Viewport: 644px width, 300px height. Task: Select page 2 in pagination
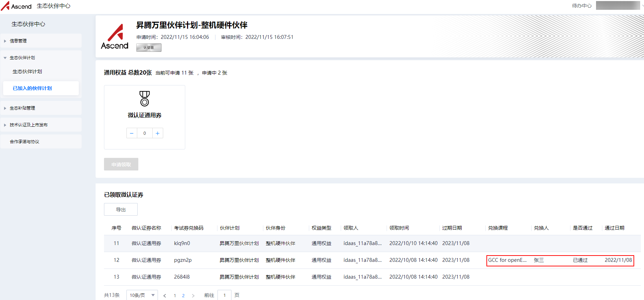click(x=183, y=295)
